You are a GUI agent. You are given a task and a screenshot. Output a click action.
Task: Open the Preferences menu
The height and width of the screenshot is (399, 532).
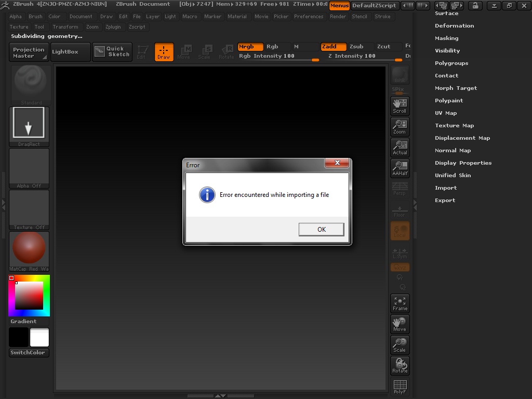click(309, 16)
